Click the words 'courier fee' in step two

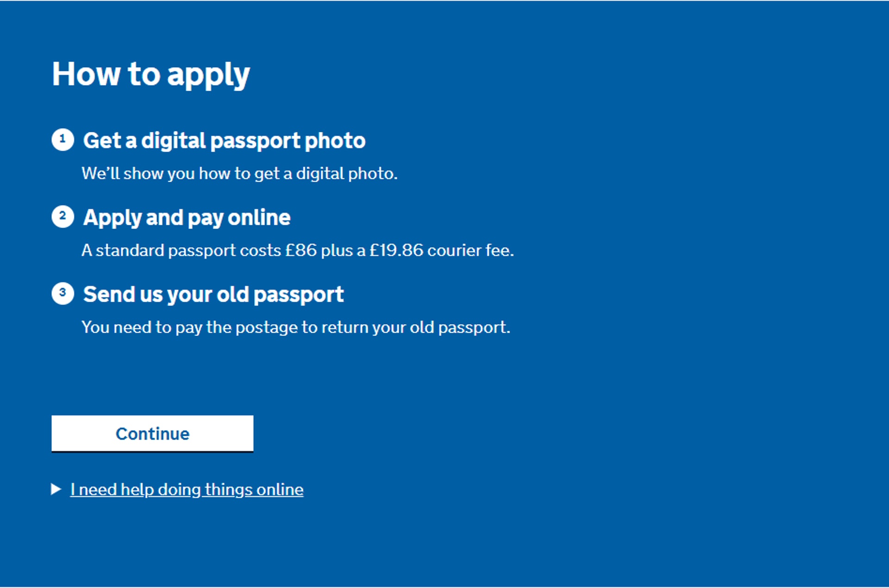pos(470,250)
